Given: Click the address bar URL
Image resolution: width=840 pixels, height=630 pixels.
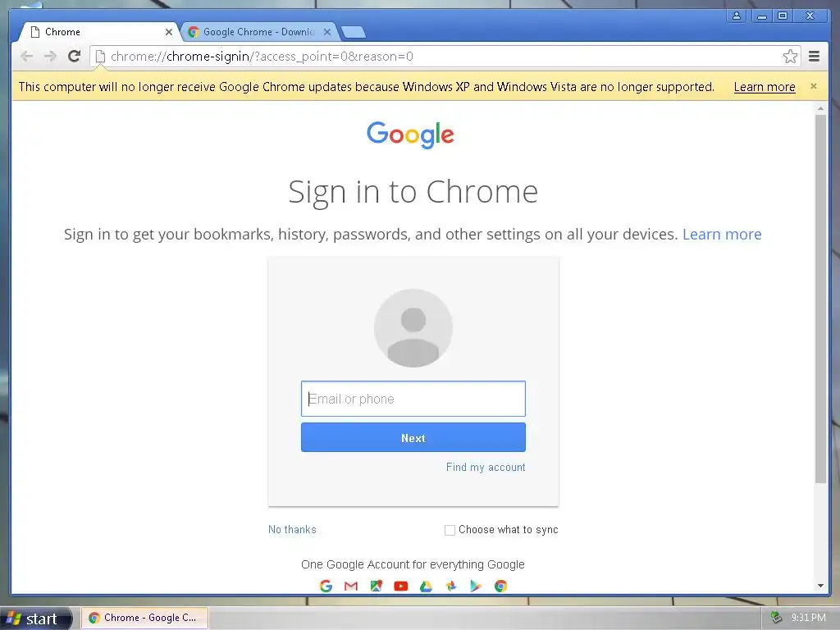Looking at the screenshot, I should point(262,57).
